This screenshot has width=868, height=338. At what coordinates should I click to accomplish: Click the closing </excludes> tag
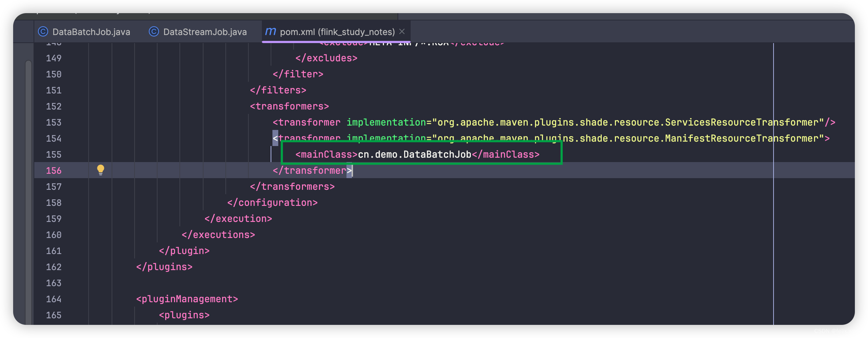click(x=326, y=58)
